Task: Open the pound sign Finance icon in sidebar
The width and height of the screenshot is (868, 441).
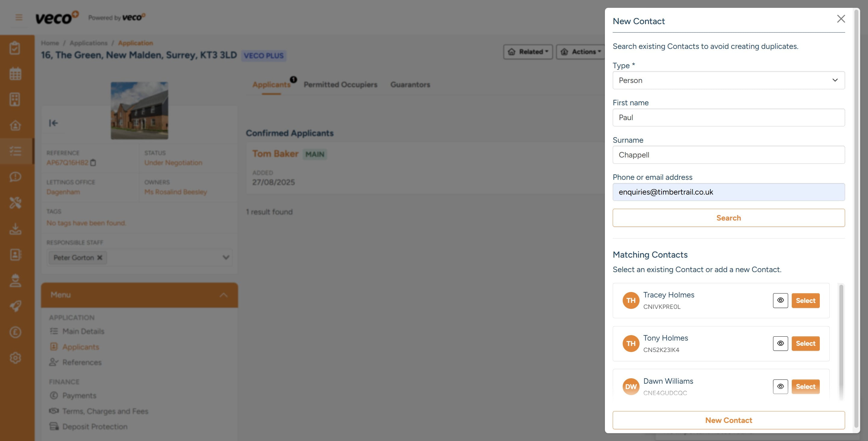Action: 15,332
